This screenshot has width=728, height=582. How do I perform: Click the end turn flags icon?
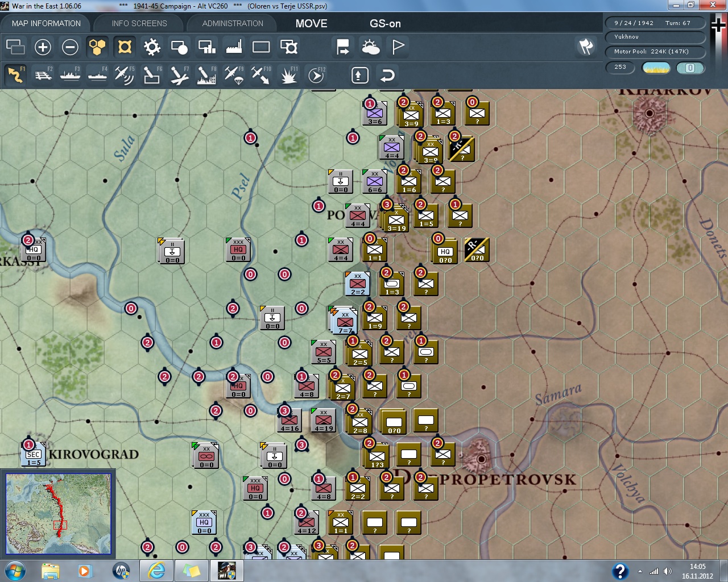pos(586,47)
